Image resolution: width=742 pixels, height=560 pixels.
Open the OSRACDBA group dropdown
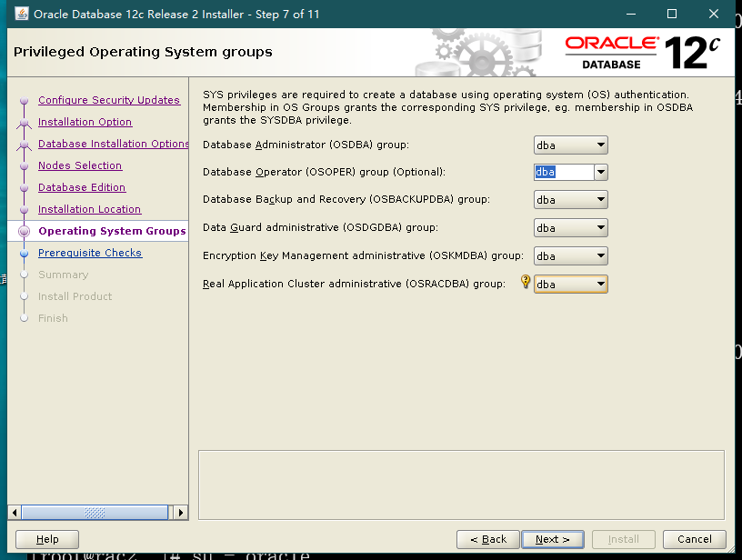pyautogui.click(x=571, y=285)
